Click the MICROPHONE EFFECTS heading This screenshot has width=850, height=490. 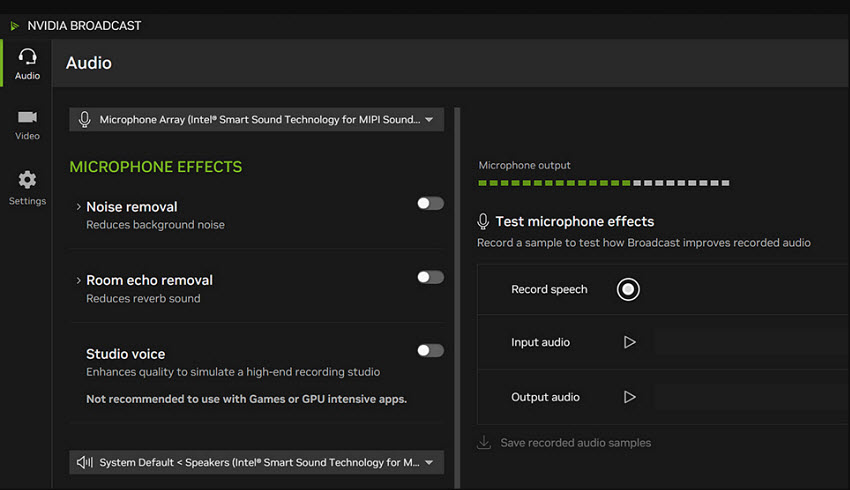(156, 167)
